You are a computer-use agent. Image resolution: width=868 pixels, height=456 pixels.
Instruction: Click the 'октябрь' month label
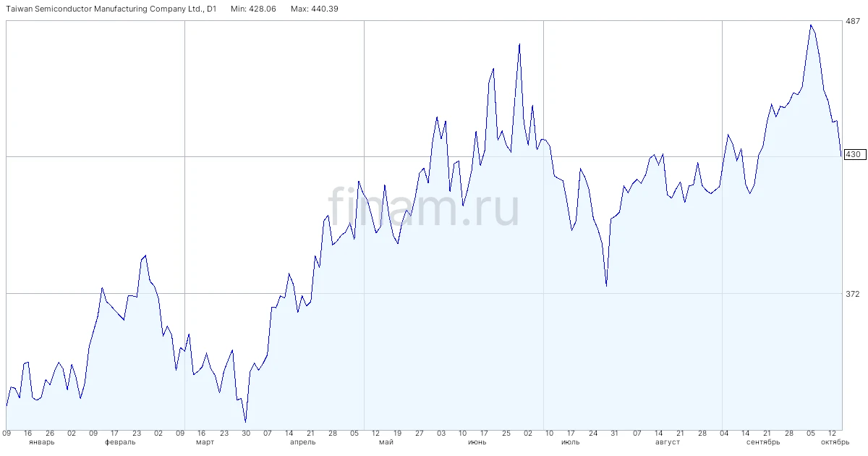834,442
